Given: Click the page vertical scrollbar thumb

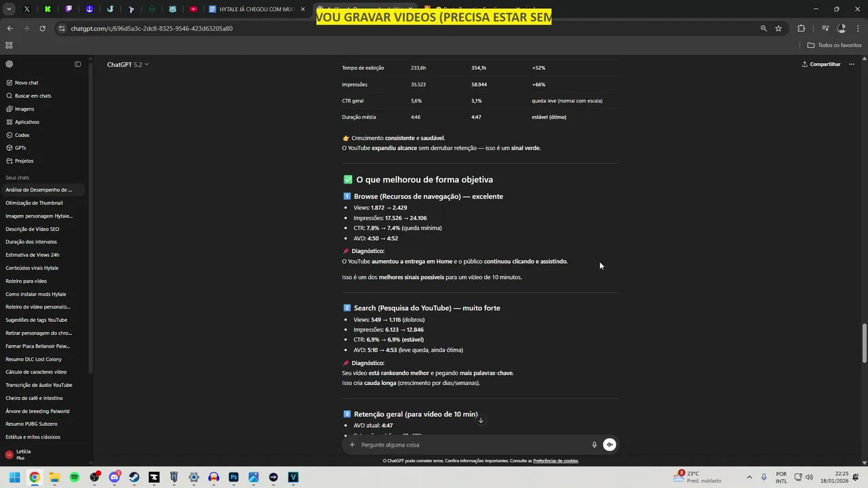Looking at the screenshot, I should [x=864, y=344].
